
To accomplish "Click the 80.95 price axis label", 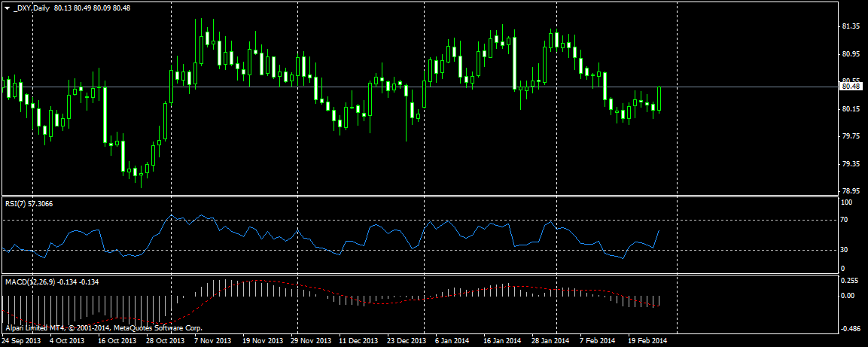I will point(850,54).
